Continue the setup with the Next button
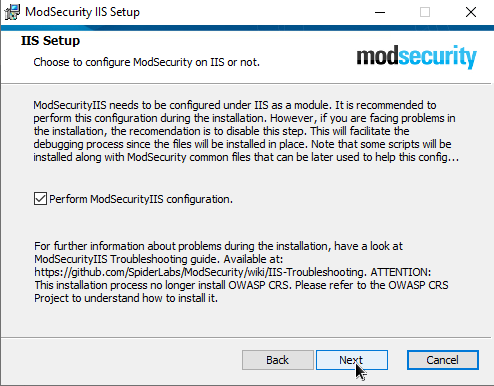The image size is (494, 386). point(352,360)
